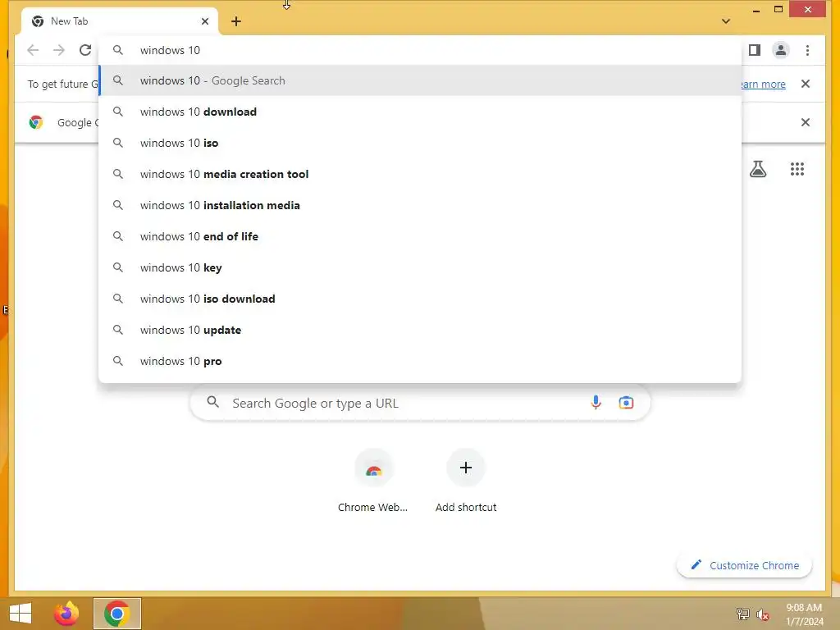Open the profile avatar menu
The height and width of the screenshot is (630, 840).
tap(781, 50)
